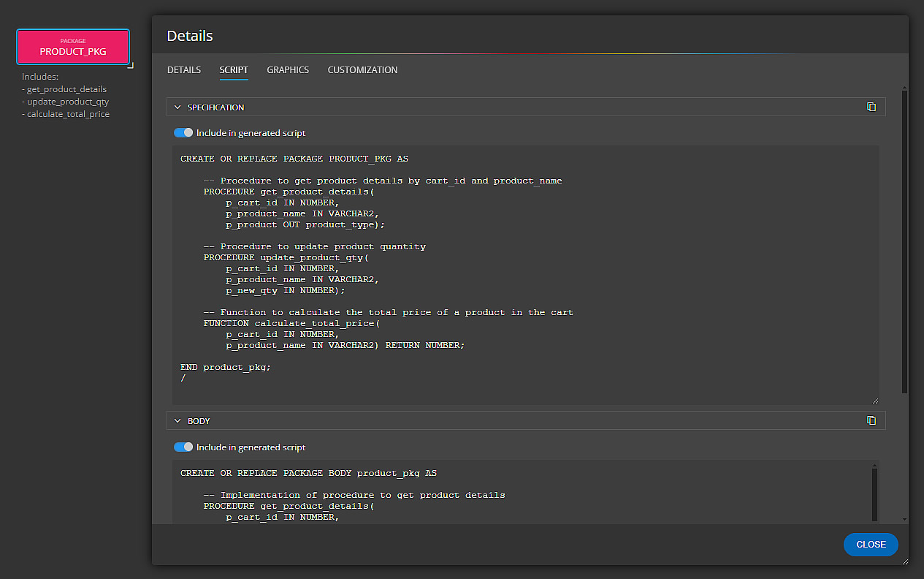
Task: Disable 'Include in generated script' for SPECIFICATION
Action: [x=182, y=132]
